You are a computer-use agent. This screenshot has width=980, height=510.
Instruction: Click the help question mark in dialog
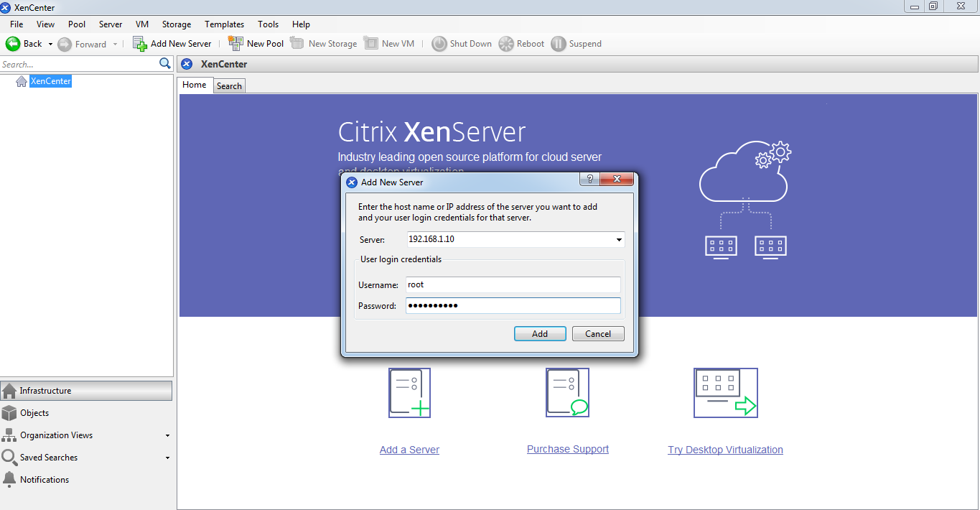tap(589, 180)
